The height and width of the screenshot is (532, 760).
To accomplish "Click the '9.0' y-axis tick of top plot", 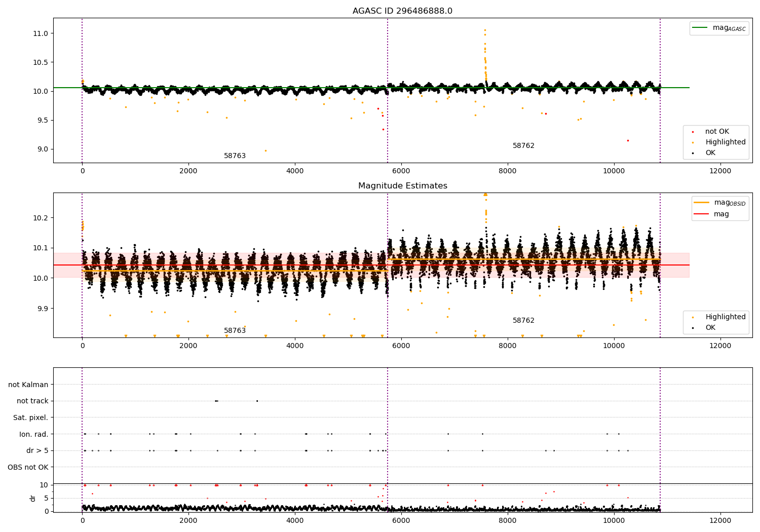I will [x=44, y=149].
